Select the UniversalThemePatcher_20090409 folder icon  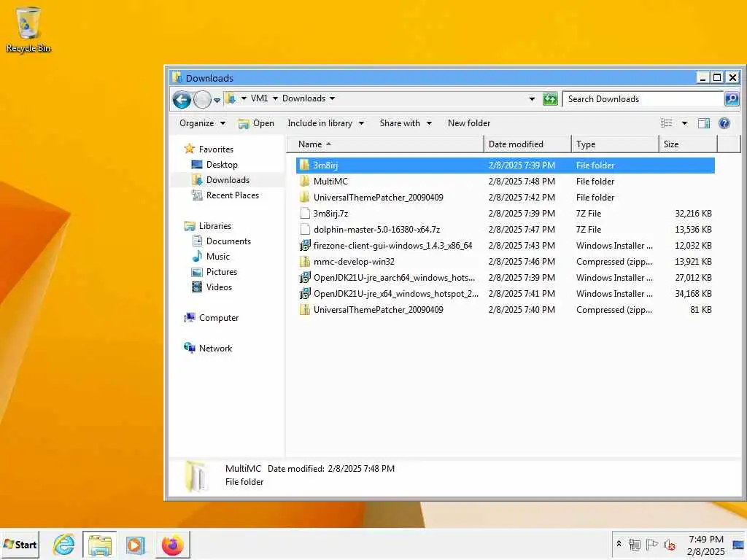[x=305, y=197]
